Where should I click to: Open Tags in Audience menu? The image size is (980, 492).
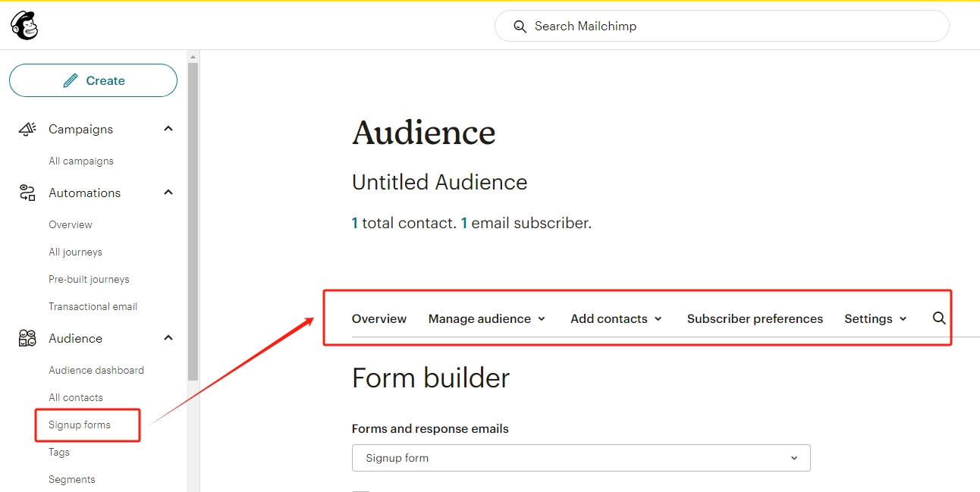click(59, 452)
